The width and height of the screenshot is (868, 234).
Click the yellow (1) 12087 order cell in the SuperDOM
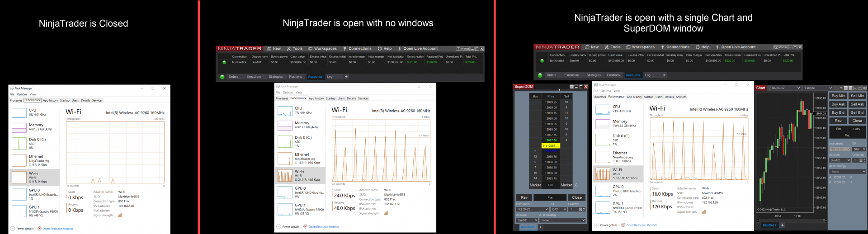[x=551, y=145]
